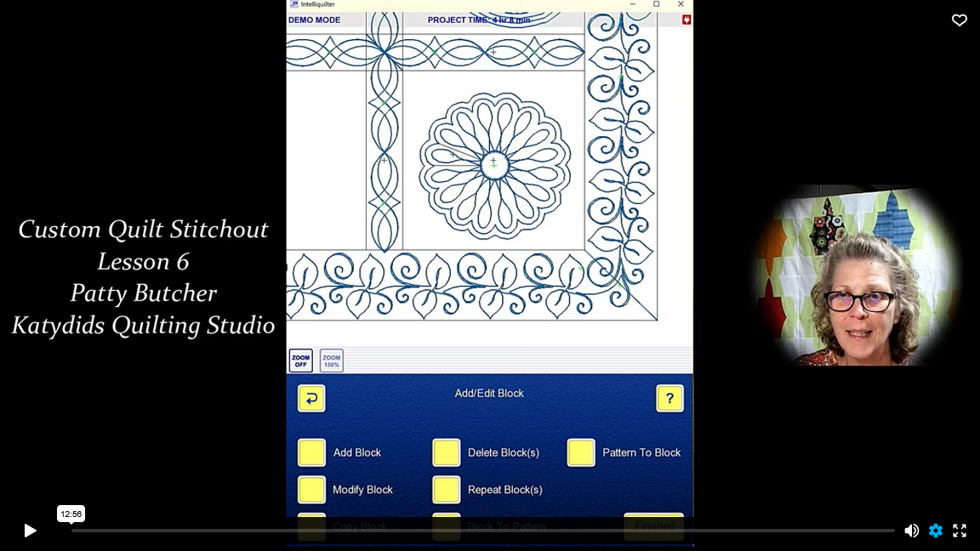Viewport: 980px width, 551px height.
Task: Click the "Katydids Quilting Studio" title line
Action: [143, 325]
